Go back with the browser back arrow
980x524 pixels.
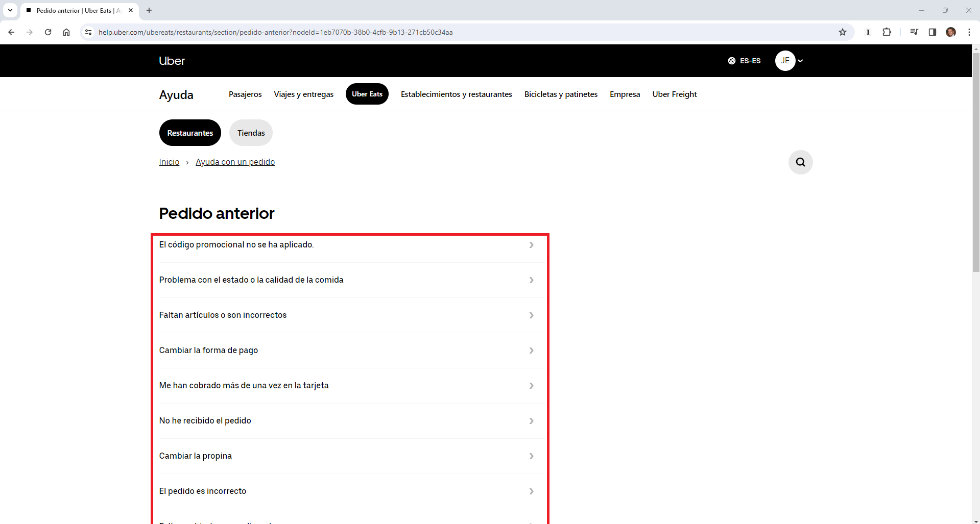point(11,32)
